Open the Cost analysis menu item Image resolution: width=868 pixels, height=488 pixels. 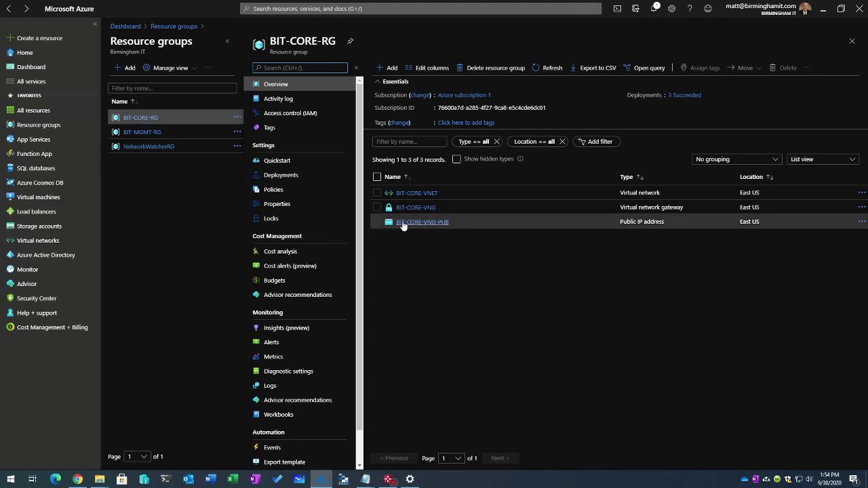(x=280, y=251)
